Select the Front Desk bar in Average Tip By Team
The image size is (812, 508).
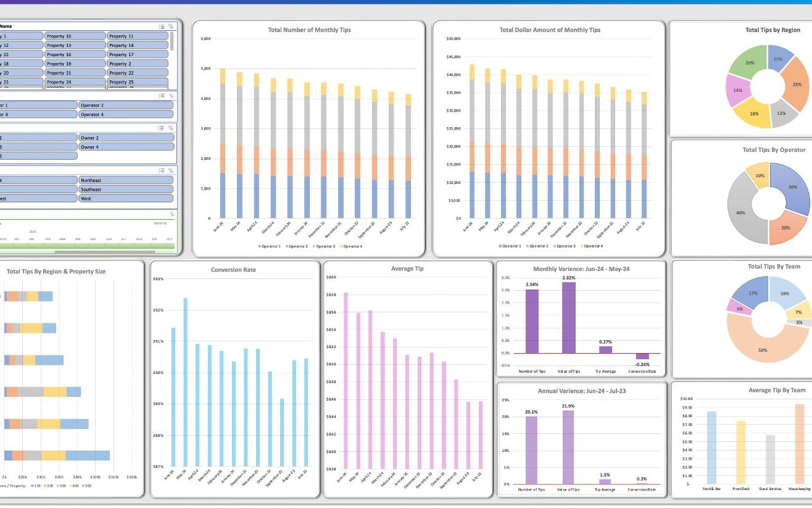740,452
